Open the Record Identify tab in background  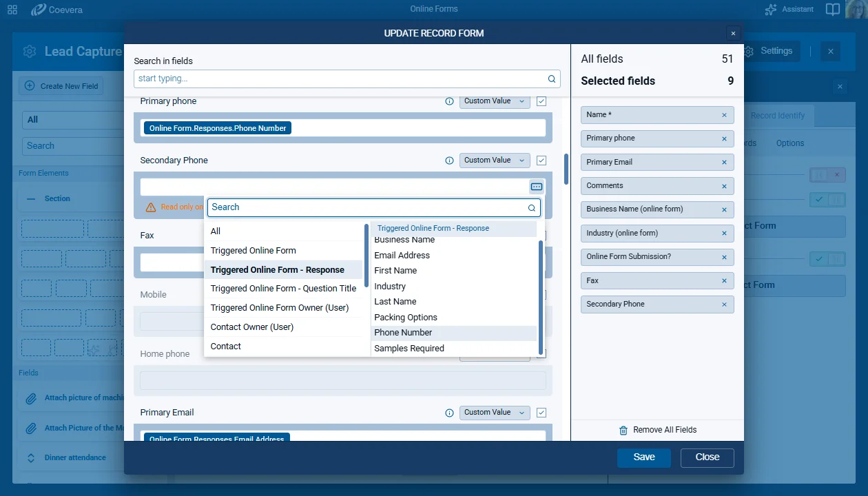(x=777, y=116)
